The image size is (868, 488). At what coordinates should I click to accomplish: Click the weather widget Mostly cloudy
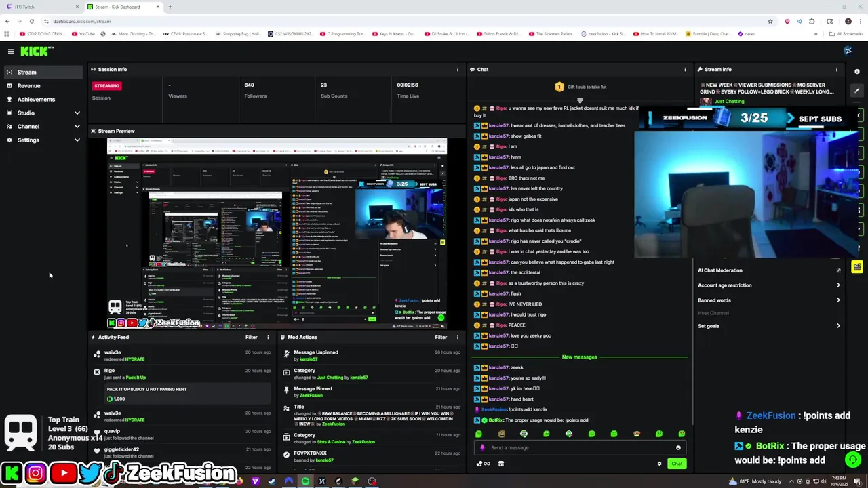pyautogui.click(x=755, y=481)
